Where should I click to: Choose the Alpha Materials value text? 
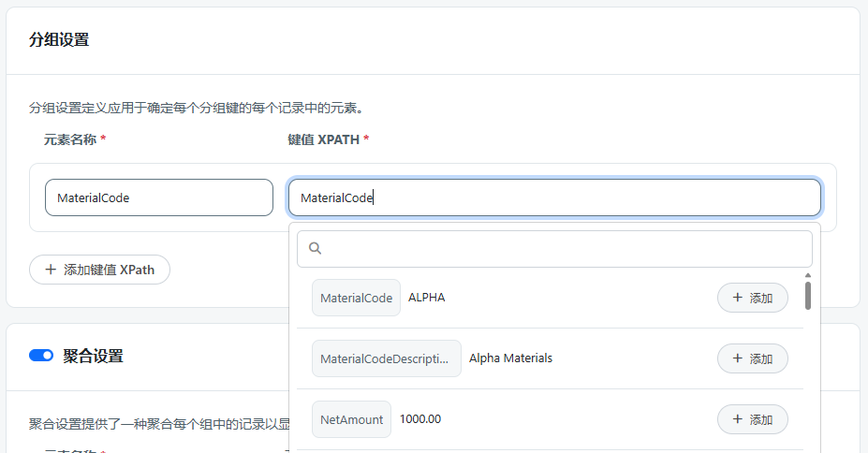coord(510,358)
